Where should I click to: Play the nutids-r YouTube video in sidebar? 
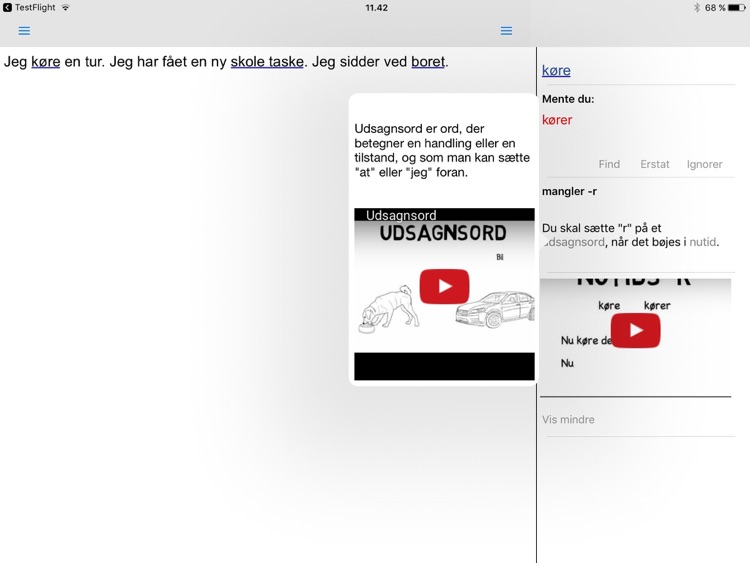pyautogui.click(x=636, y=330)
